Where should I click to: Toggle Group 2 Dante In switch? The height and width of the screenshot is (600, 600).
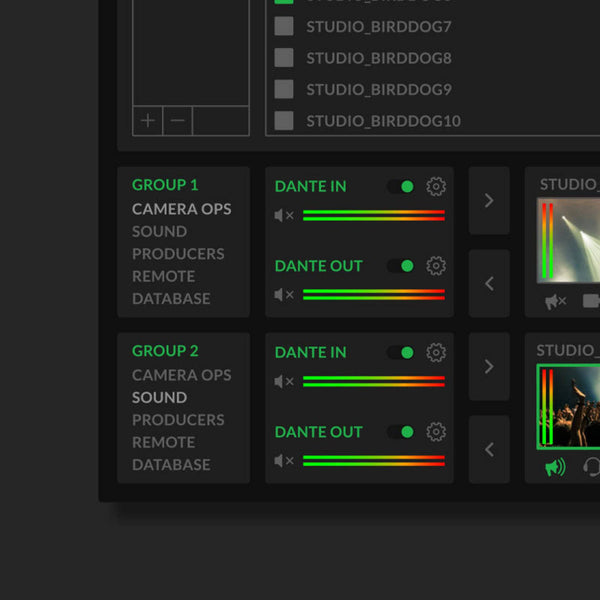(x=401, y=352)
